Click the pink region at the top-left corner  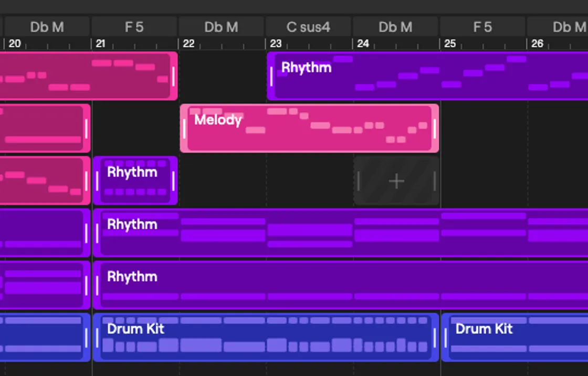click(x=79, y=76)
